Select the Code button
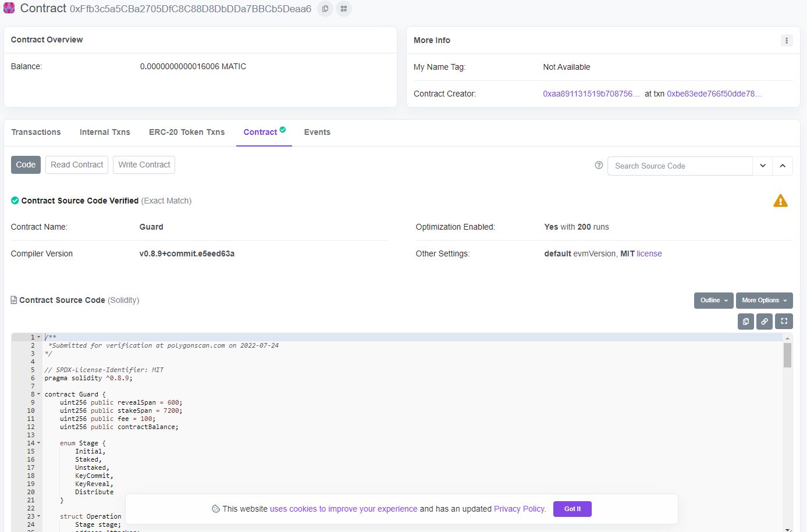Screen dimensions: 807x532 point(26,165)
